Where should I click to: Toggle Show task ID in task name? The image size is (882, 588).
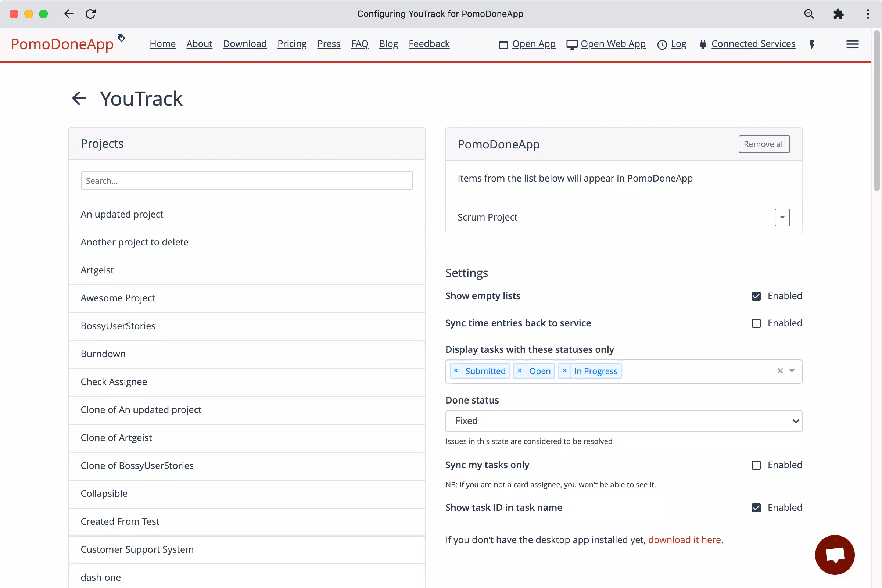(756, 507)
